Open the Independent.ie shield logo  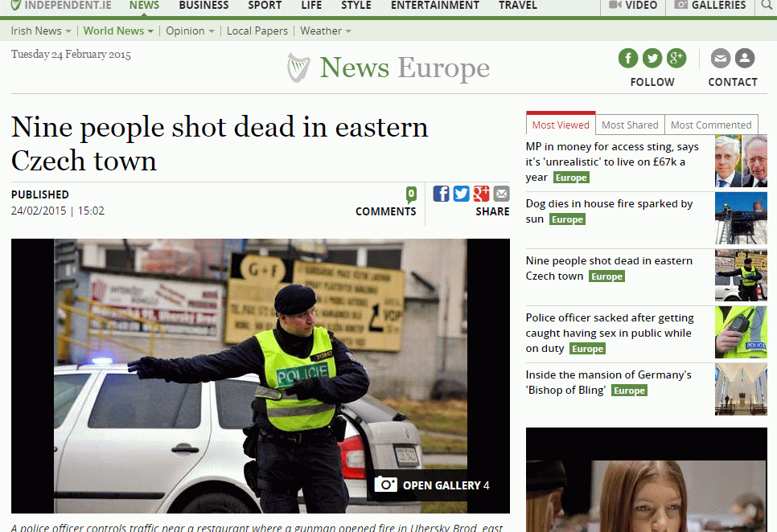click(15, 5)
